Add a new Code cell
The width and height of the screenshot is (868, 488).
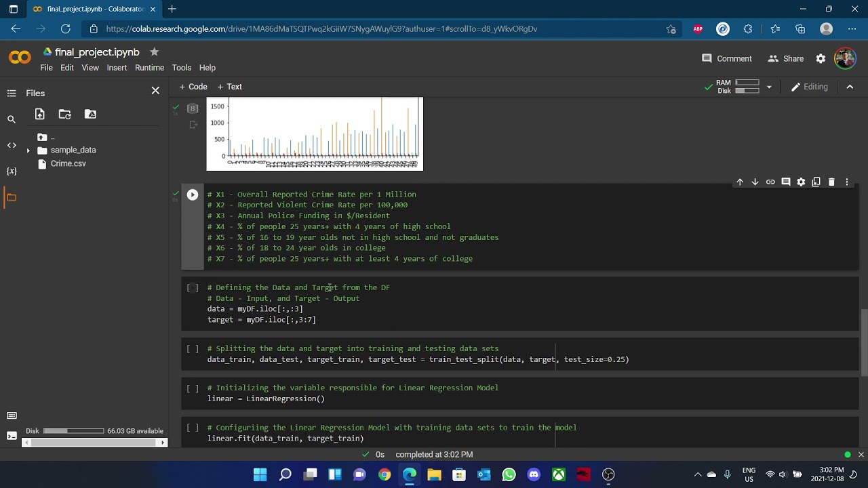[x=193, y=87]
